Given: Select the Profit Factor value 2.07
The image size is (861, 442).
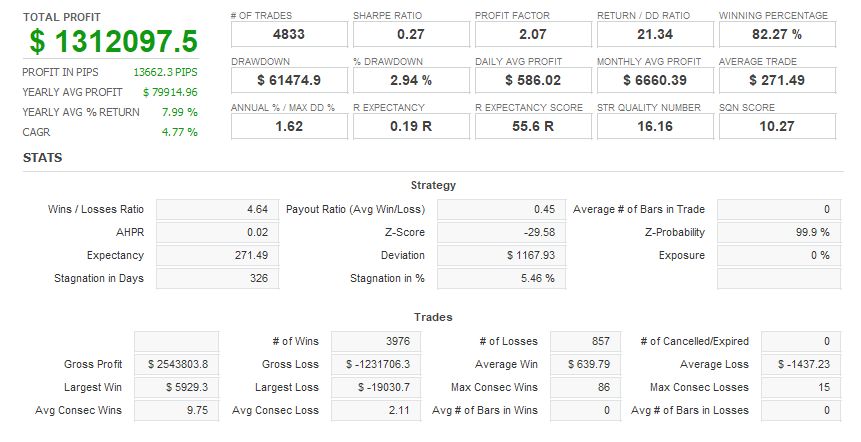Looking at the screenshot, I should click(x=531, y=34).
